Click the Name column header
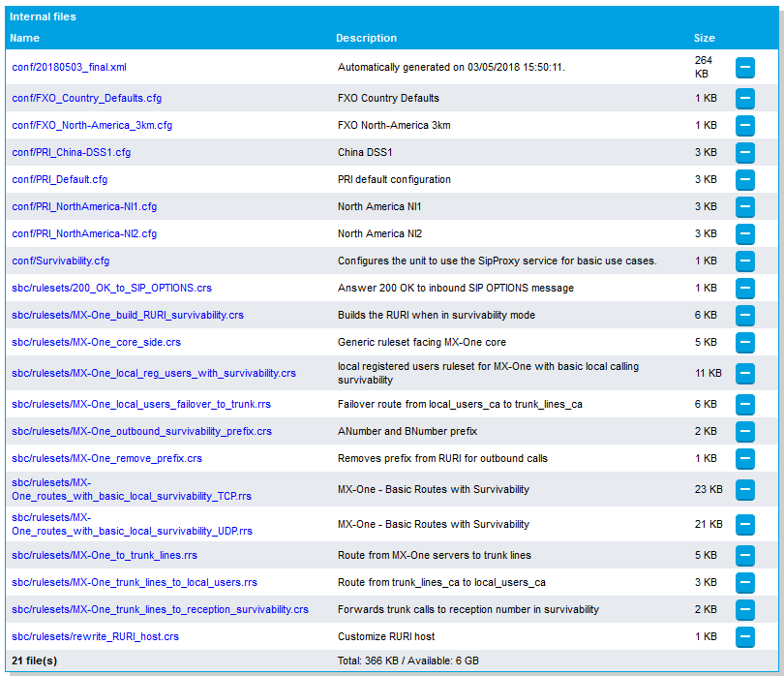Viewport: 784px width, 676px height. pyautogui.click(x=25, y=38)
